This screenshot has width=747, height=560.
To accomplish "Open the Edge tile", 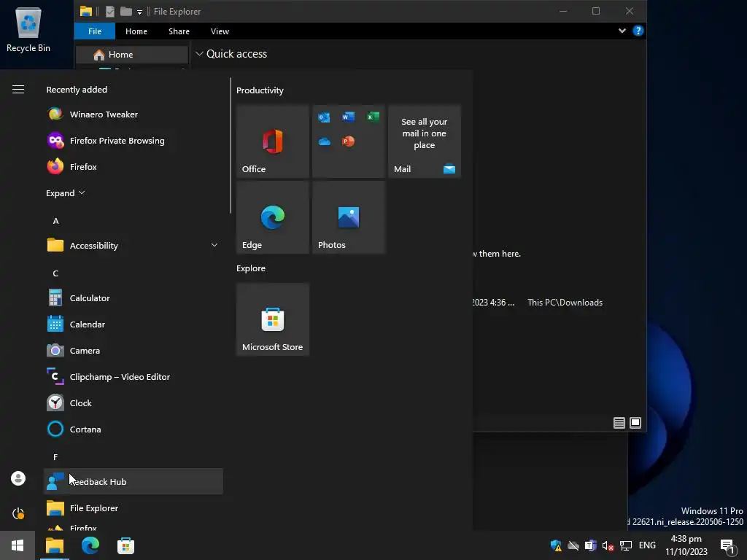I will pyautogui.click(x=273, y=217).
